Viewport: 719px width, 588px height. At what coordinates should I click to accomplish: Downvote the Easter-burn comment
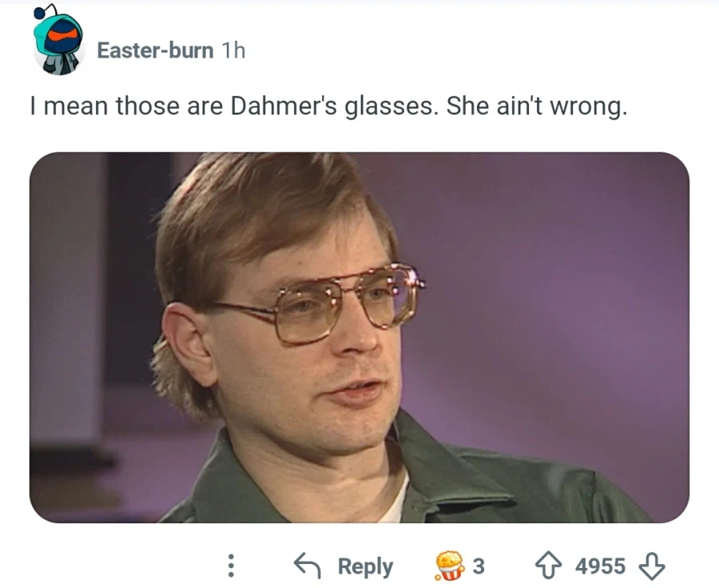[652, 566]
